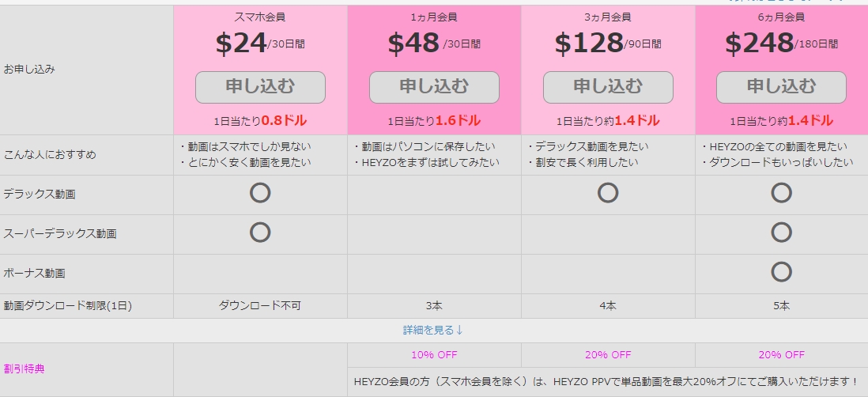Click the $24 スマホ会員 price
Image resolution: width=868 pixels, height=397 pixels.
tap(241, 43)
